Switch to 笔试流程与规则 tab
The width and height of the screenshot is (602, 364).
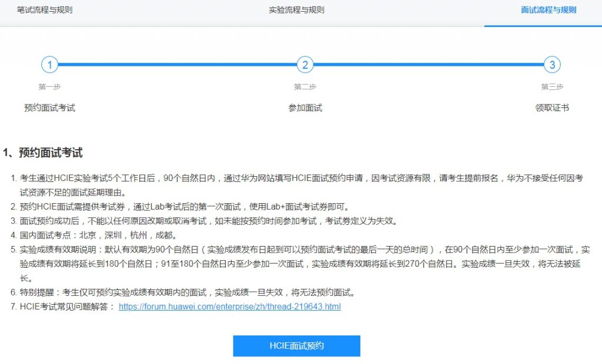pyautogui.click(x=45, y=10)
